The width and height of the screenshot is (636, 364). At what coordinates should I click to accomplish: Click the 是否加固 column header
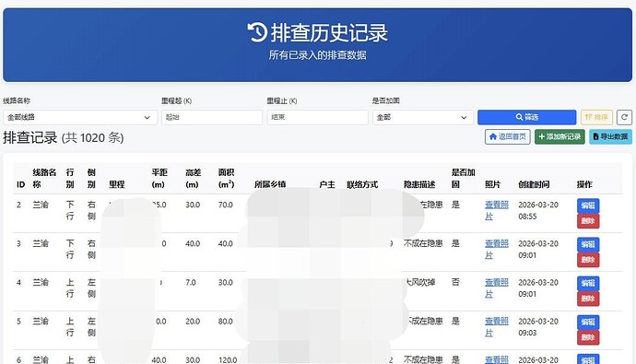point(464,179)
